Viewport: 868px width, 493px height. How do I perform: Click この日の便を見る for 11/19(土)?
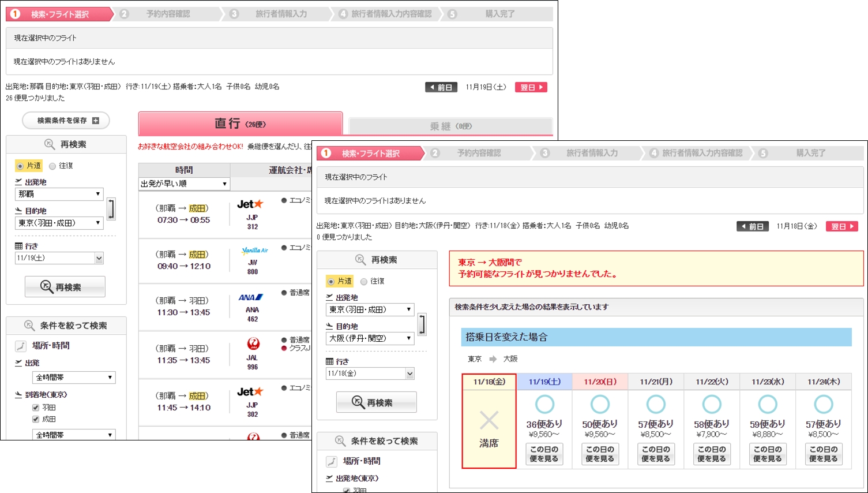click(544, 454)
